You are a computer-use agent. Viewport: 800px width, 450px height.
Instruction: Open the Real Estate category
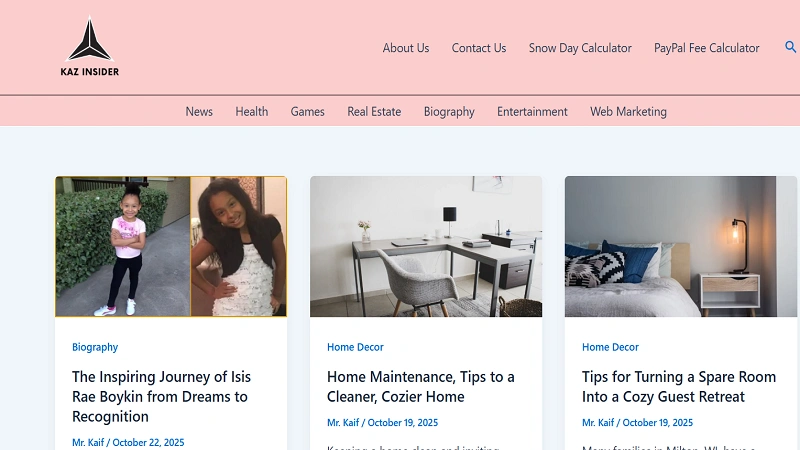pyautogui.click(x=374, y=112)
